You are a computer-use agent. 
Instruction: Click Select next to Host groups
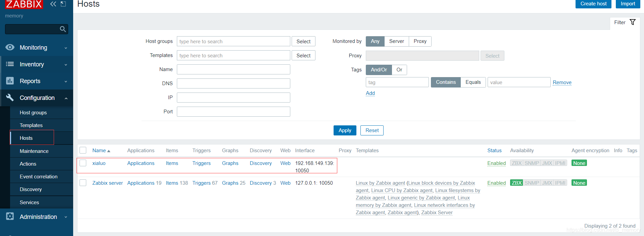[x=303, y=41]
